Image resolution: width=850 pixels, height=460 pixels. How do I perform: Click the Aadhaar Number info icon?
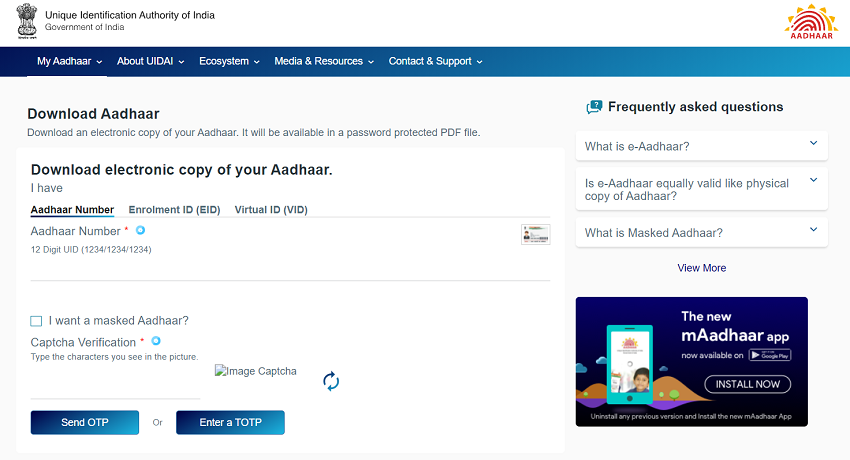click(x=141, y=231)
